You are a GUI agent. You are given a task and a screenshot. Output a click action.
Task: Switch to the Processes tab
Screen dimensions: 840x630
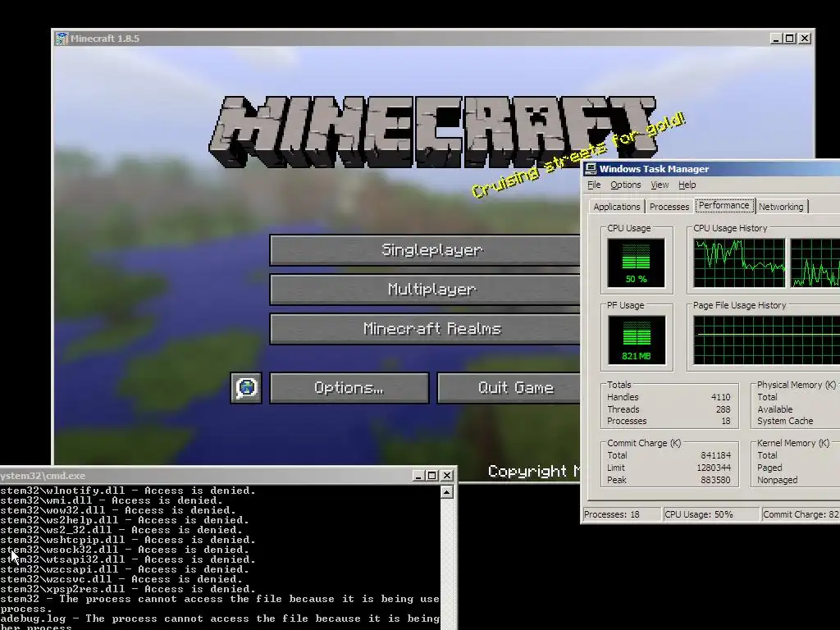tap(669, 207)
